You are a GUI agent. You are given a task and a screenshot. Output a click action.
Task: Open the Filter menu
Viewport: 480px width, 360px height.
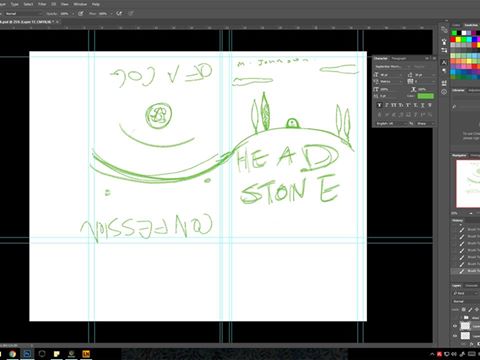[x=42, y=4]
